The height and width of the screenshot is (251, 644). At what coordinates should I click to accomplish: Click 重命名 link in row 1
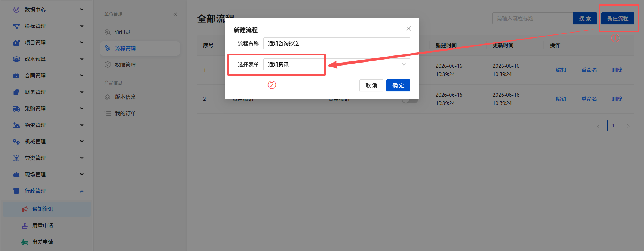[x=589, y=70]
